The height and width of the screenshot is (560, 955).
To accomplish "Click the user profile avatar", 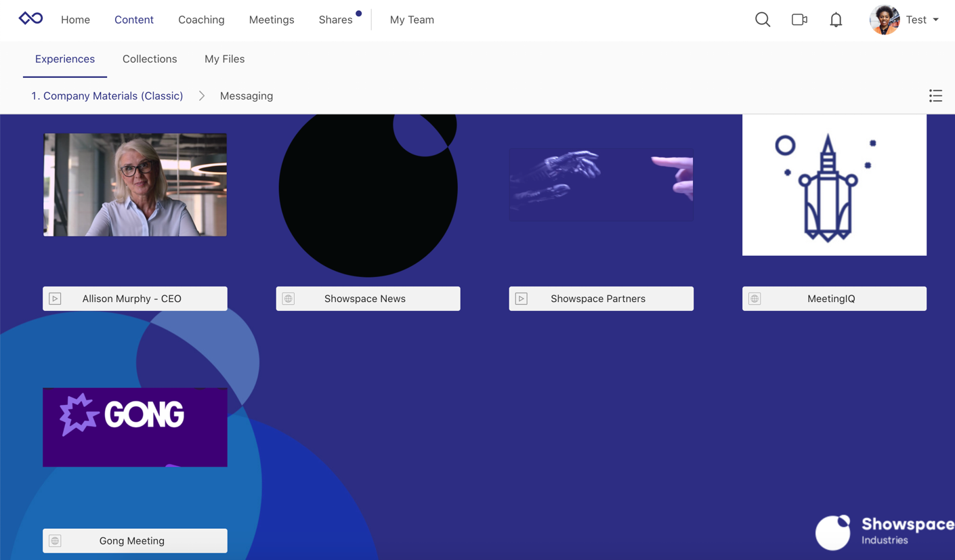I will pyautogui.click(x=885, y=20).
